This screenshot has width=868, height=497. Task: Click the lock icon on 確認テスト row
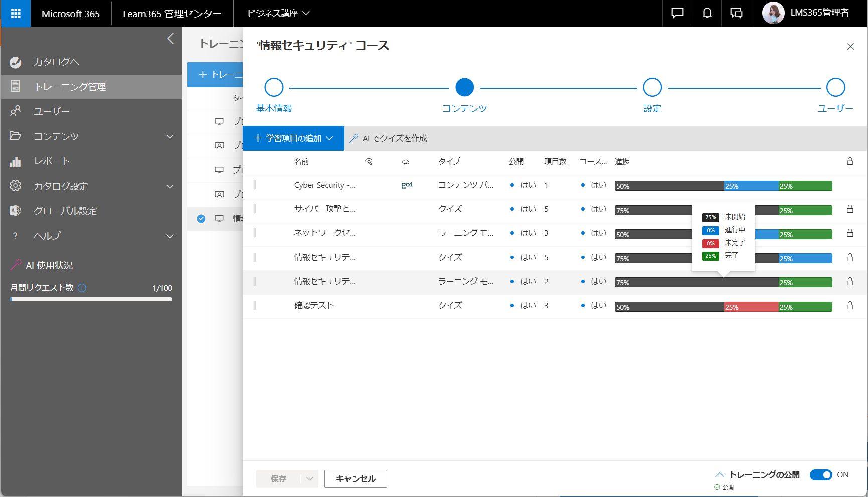850,305
